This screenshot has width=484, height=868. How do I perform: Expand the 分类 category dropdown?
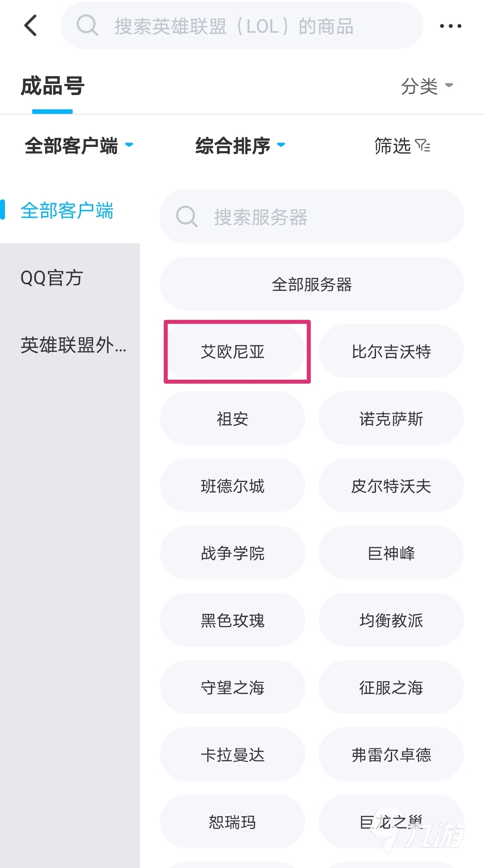(427, 86)
